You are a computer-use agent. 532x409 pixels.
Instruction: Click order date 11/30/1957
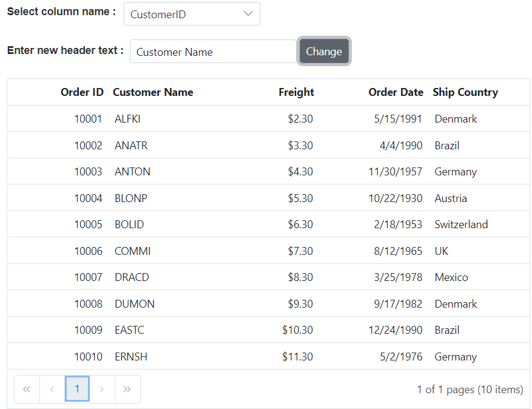click(396, 171)
